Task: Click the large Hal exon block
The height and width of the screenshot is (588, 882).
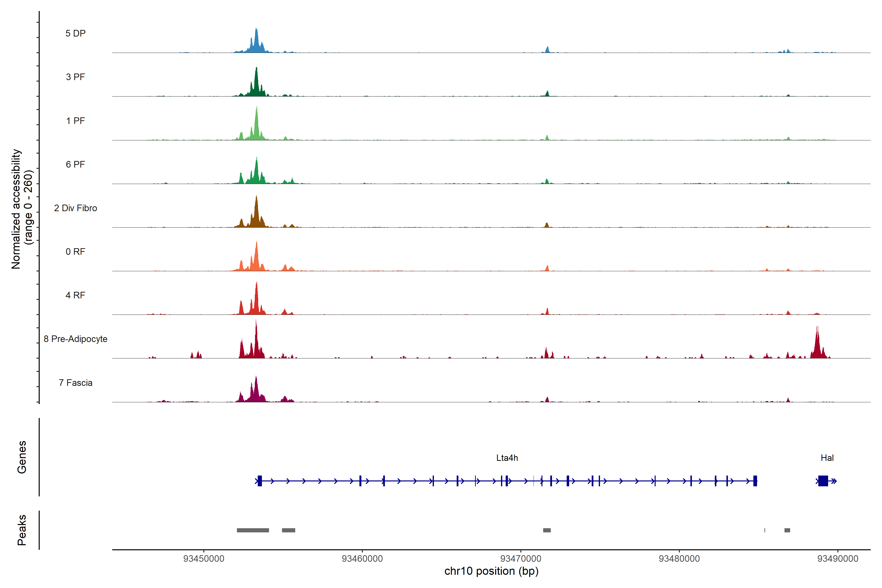Action: tap(823, 481)
